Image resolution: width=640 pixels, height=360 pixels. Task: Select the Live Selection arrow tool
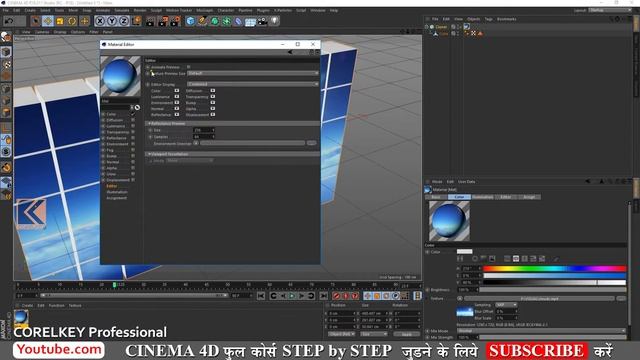click(x=36, y=21)
